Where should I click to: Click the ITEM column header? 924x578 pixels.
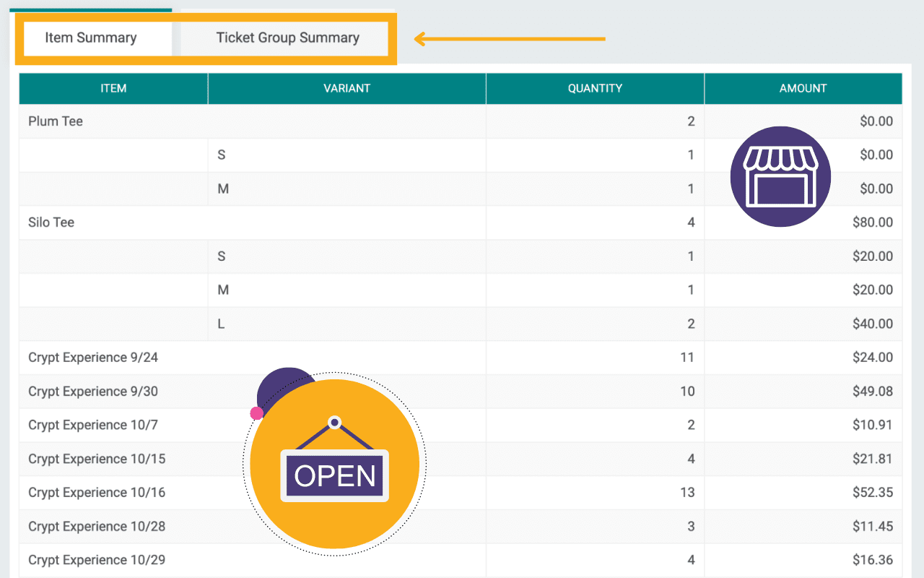click(x=113, y=88)
